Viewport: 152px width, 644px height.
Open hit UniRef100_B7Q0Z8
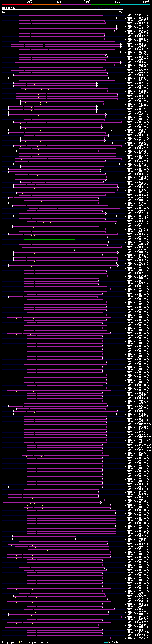137,164
